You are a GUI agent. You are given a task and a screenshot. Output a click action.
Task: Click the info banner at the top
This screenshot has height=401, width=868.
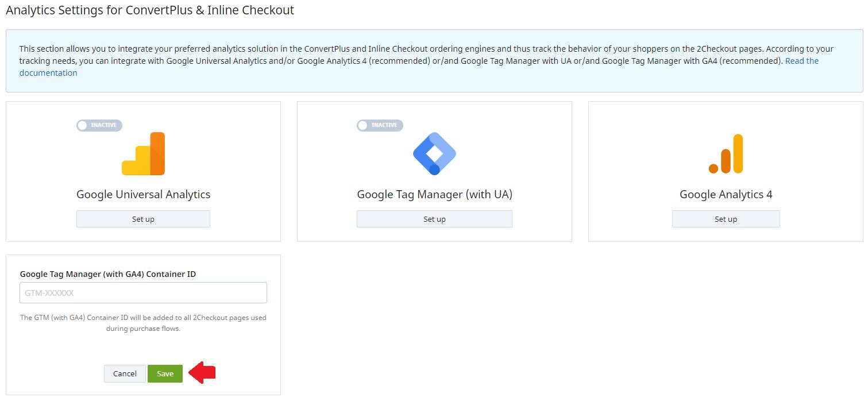(434, 60)
